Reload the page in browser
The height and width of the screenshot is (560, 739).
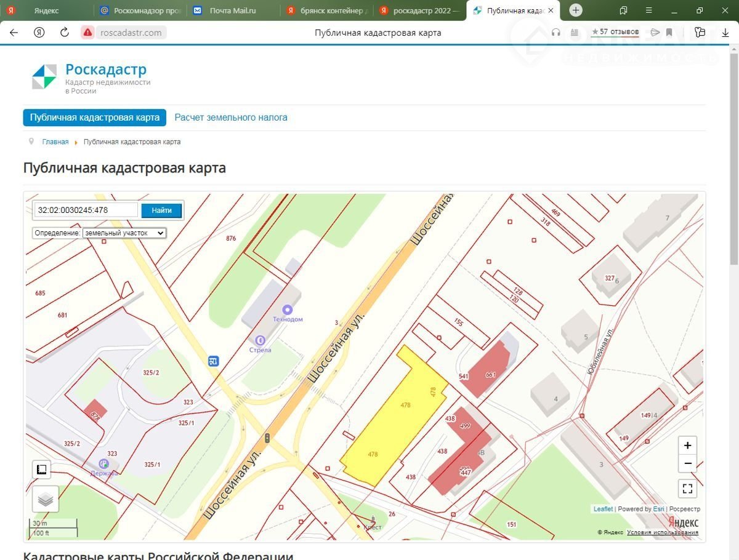(x=65, y=33)
